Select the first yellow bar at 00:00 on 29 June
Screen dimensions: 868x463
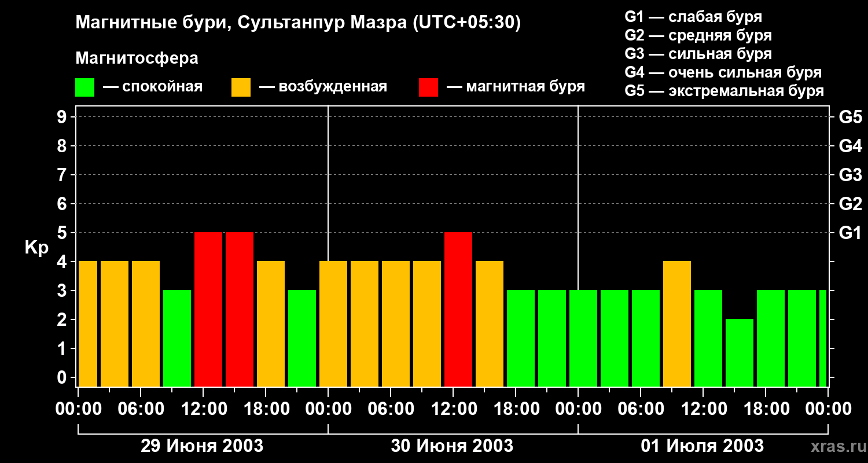pyautogui.click(x=88, y=324)
